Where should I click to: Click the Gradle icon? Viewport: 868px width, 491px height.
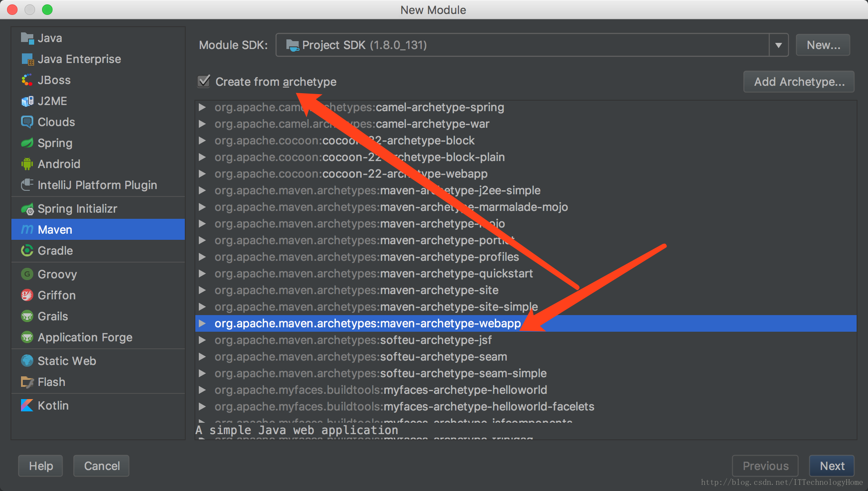[x=27, y=251]
